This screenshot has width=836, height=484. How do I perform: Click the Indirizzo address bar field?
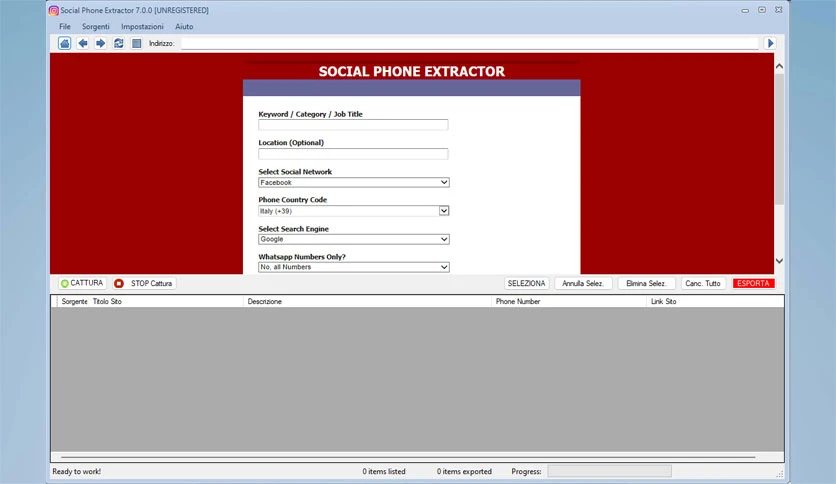(470, 43)
